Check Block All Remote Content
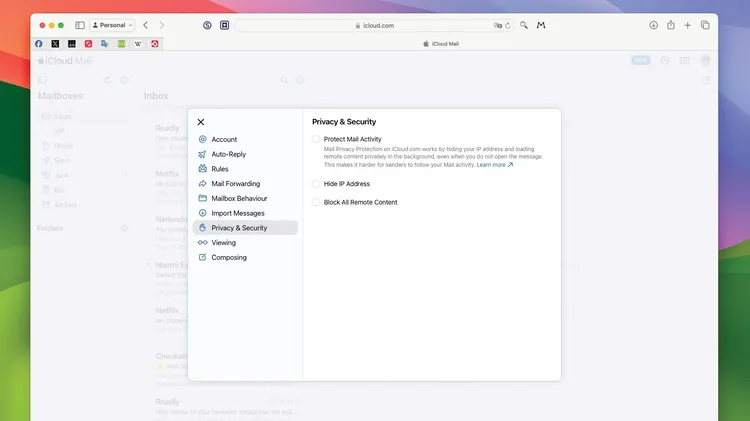This screenshot has height=421, width=750. 316,202
